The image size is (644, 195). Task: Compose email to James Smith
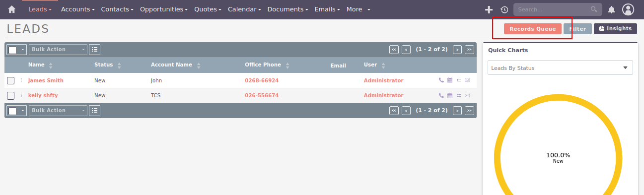(x=467, y=80)
